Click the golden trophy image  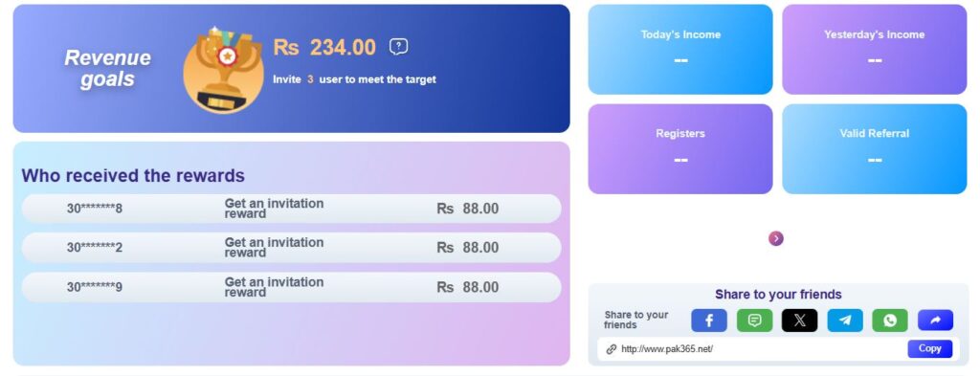223,70
